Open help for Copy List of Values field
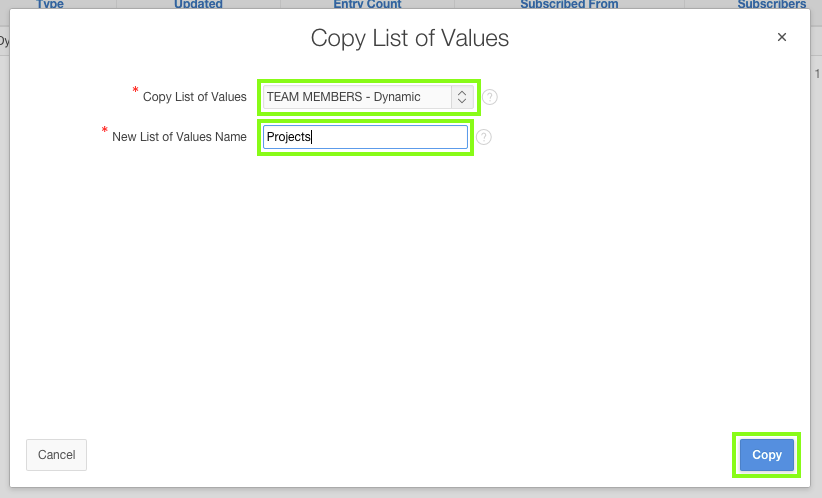The height and width of the screenshot is (498, 822). pos(490,97)
